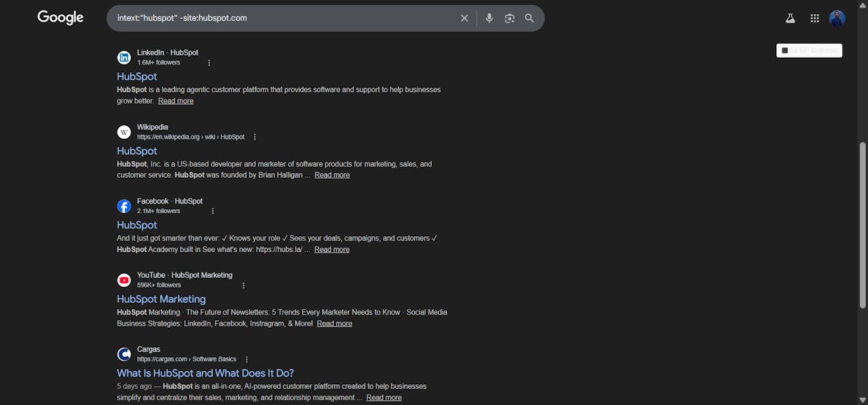Click the Google logo
The width and height of the screenshot is (868, 405).
click(61, 18)
